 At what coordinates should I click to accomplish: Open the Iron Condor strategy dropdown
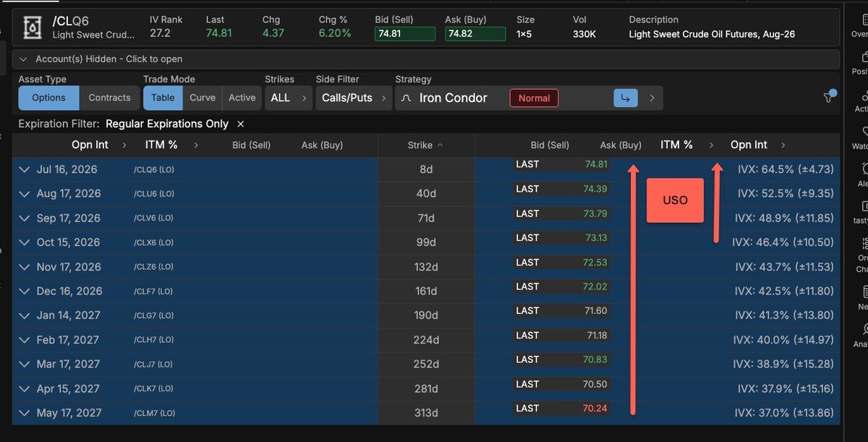pyautogui.click(x=529, y=98)
